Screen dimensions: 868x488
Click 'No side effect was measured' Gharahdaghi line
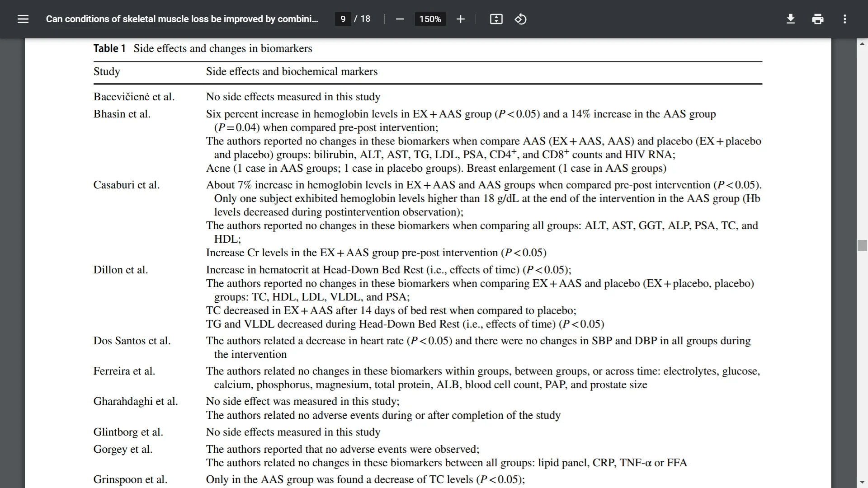(303, 401)
